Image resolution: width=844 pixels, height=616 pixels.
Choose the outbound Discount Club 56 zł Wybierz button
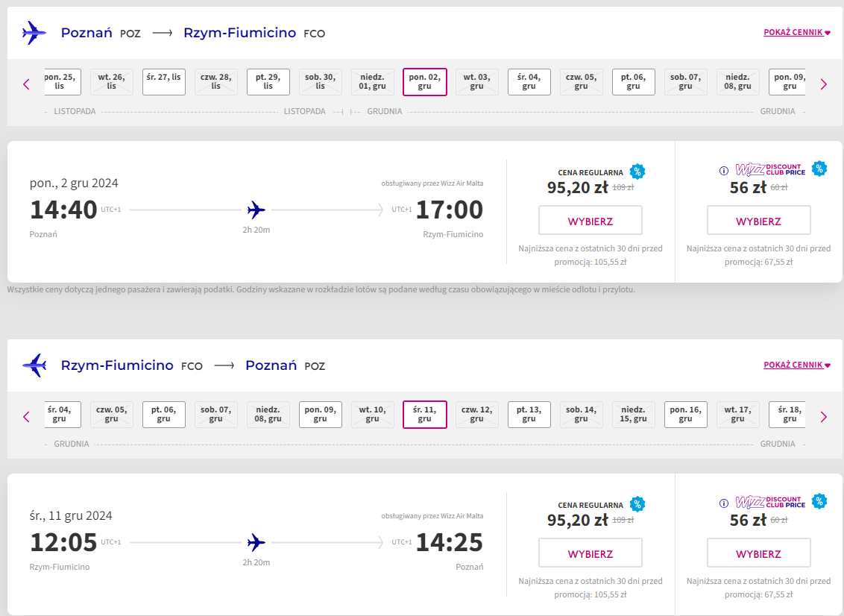758,220
